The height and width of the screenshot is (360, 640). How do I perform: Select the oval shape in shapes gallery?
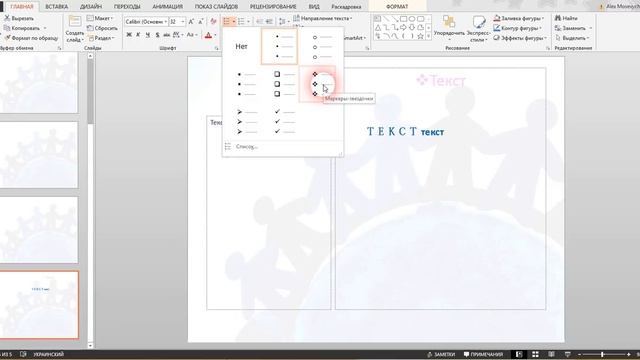(412, 19)
